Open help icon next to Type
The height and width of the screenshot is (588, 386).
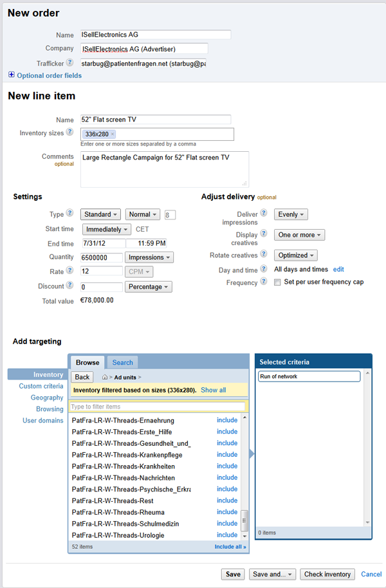click(69, 213)
